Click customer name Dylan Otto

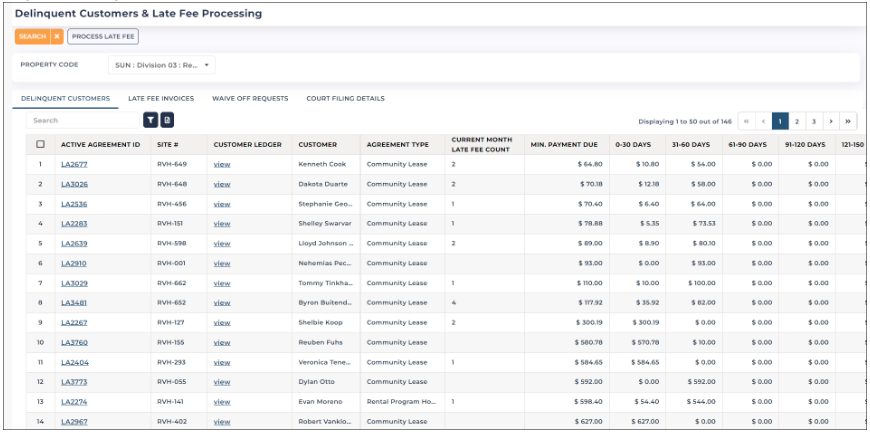click(316, 382)
